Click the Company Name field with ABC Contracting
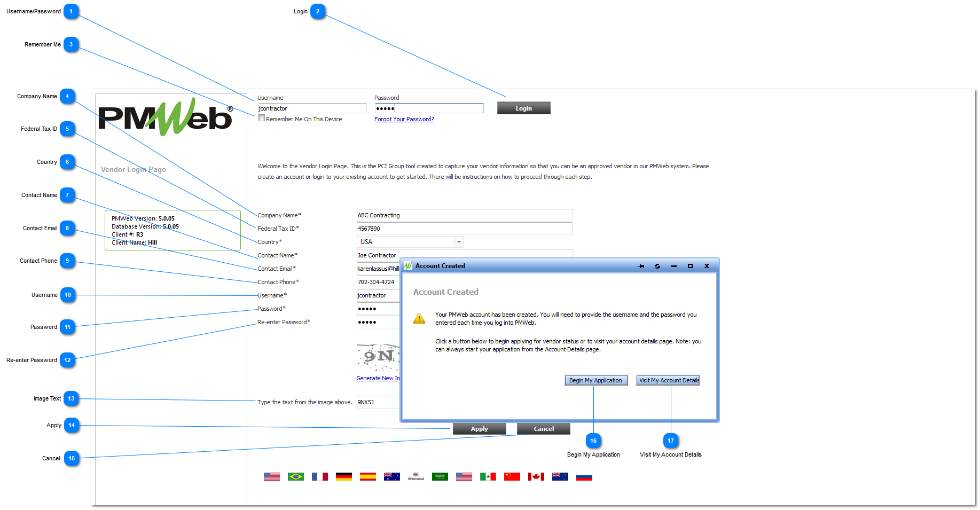 464,215
